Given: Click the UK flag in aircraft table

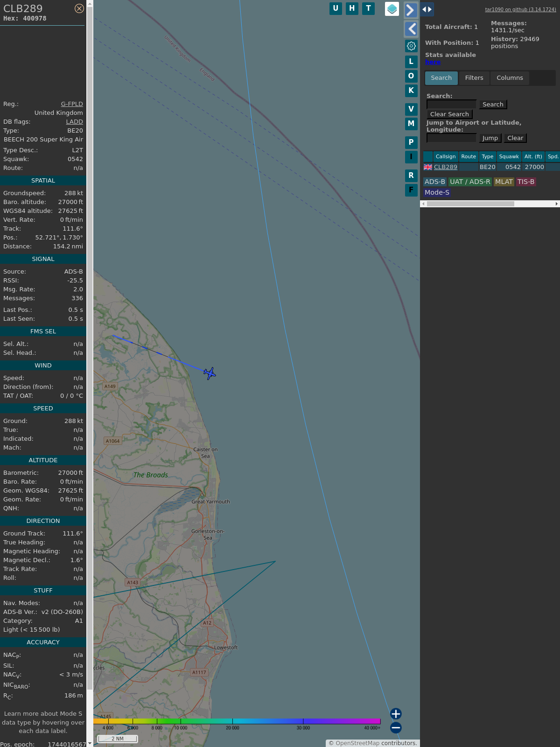Looking at the screenshot, I should coord(428,167).
